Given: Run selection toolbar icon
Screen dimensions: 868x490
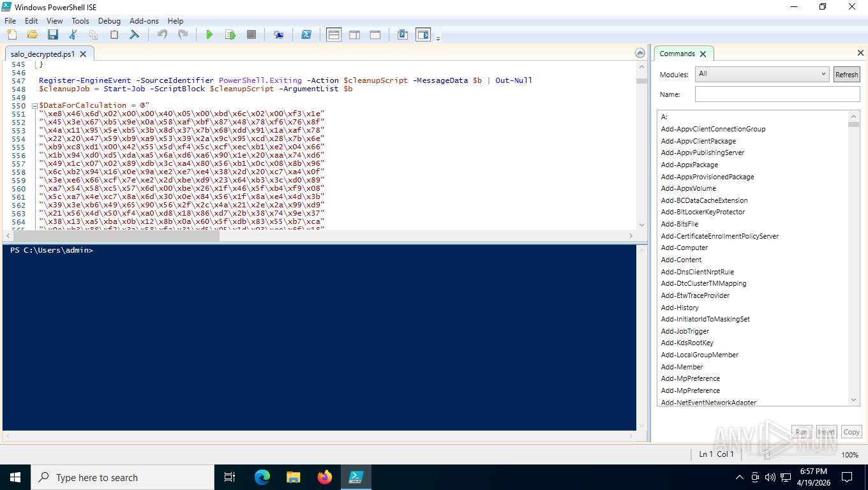Looking at the screenshot, I should coord(230,34).
